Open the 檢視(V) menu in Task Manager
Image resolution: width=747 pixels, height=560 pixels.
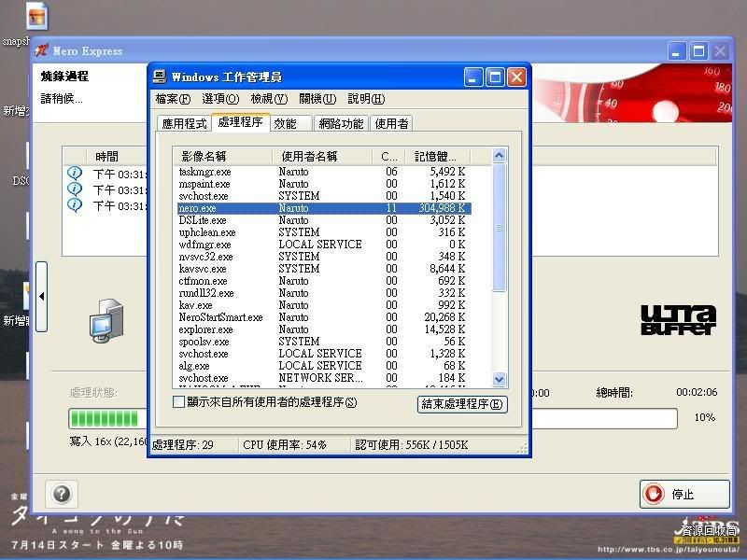tap(269, 99)
